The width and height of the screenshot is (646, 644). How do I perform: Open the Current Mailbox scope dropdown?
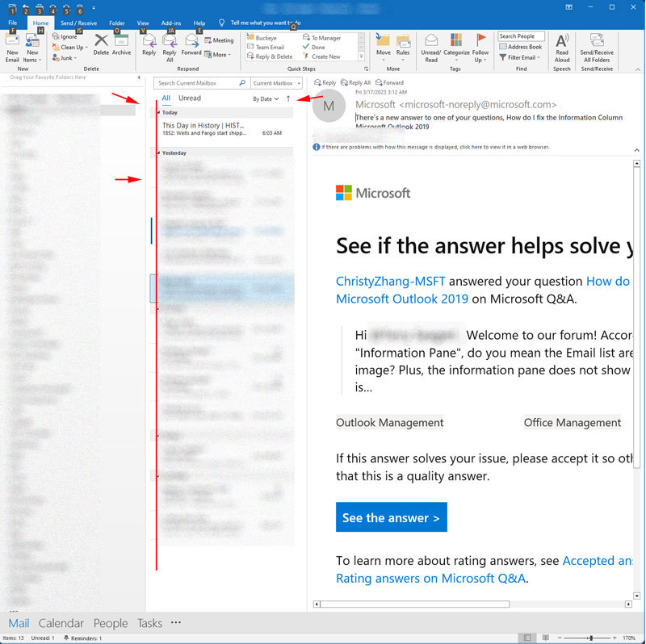(276, 83)
